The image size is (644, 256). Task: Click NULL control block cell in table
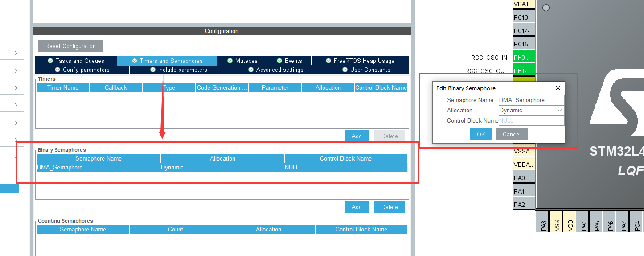click(346, 167)
